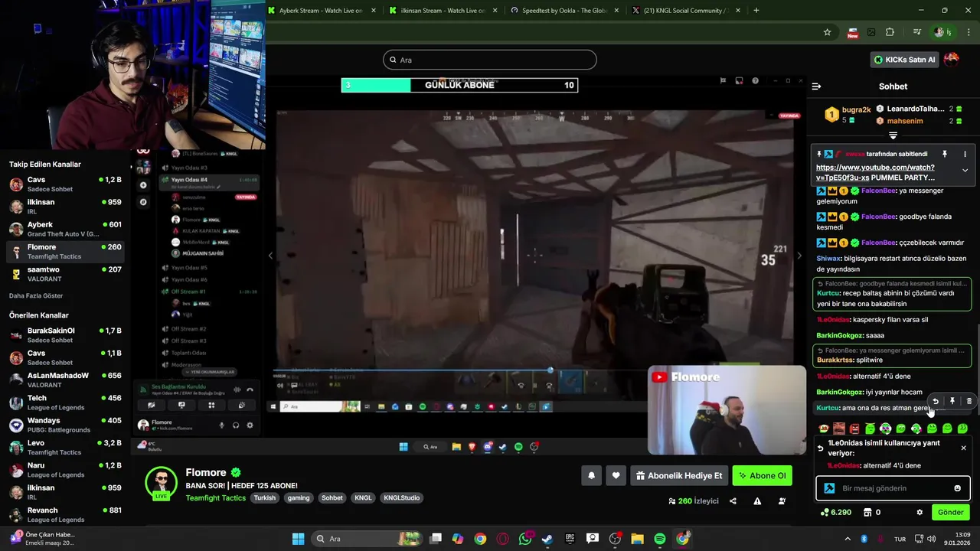Click KICKs Satın Al button
The height and width of the screenshot is (551, 980).
point(904,60)
